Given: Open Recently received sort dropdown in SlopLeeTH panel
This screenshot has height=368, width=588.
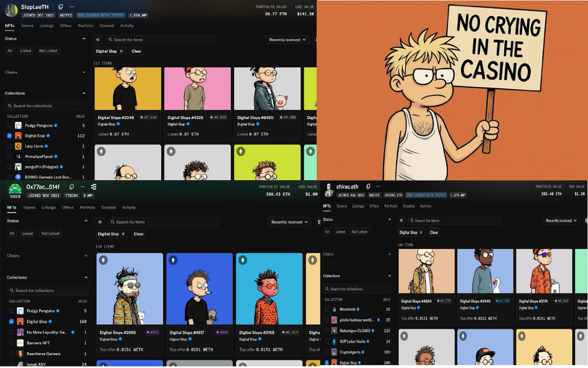Looking at the screenshot, I should (288, 40).
